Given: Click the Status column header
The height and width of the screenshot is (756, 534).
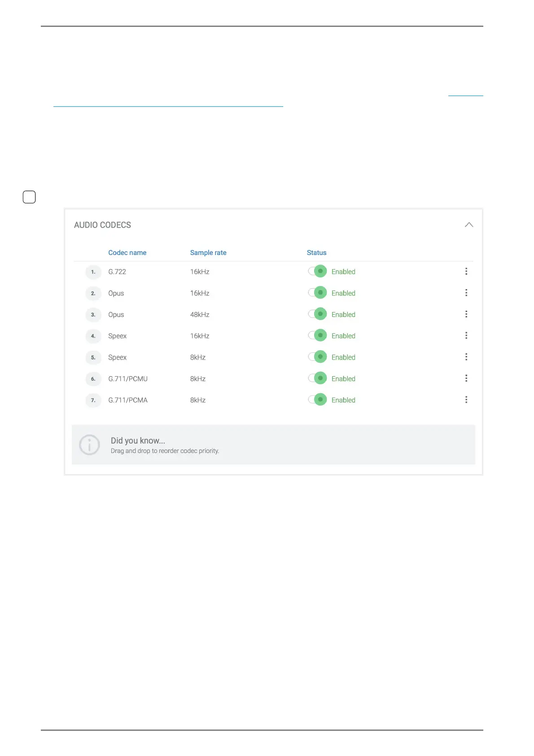Looking at the screenshot, I should (316, 253).
